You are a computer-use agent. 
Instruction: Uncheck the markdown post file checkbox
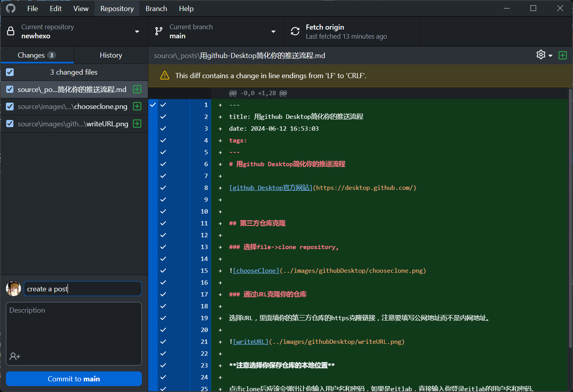click(x=10, y=89)
